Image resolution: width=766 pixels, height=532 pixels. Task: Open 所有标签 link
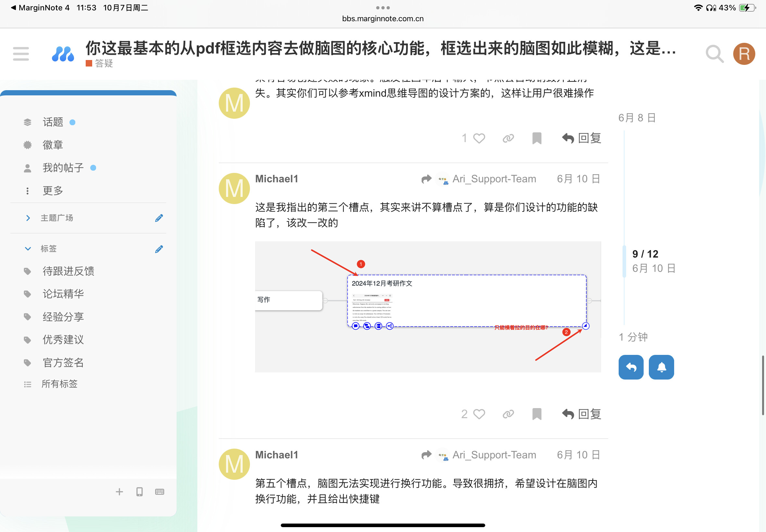click(x=59, y=384)
